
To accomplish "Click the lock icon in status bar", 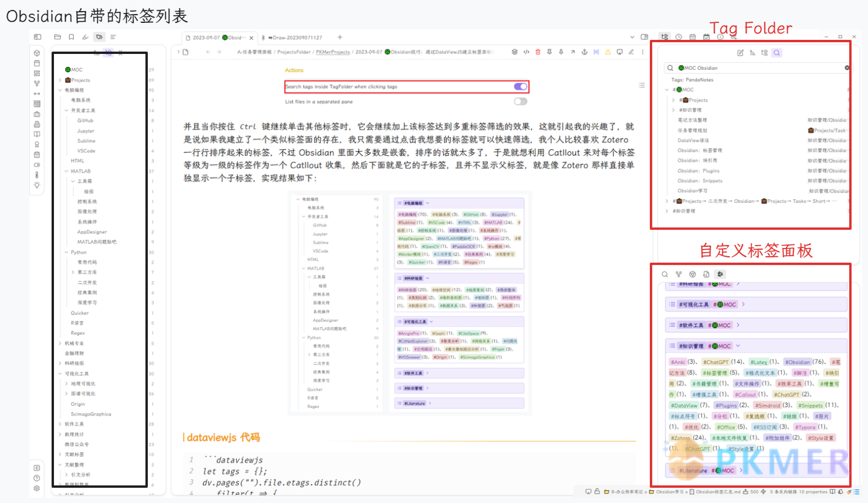I will [x=597, y=492].
